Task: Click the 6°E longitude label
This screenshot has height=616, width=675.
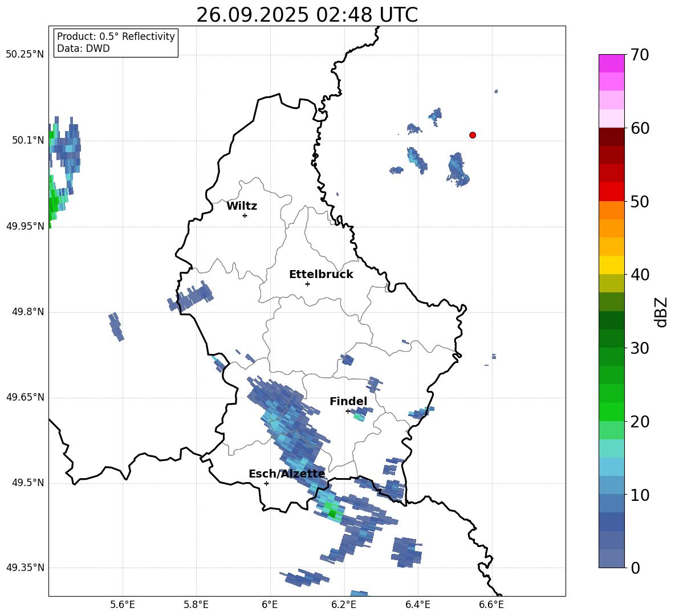Action: pyautogui.click(x=270, y=605)
